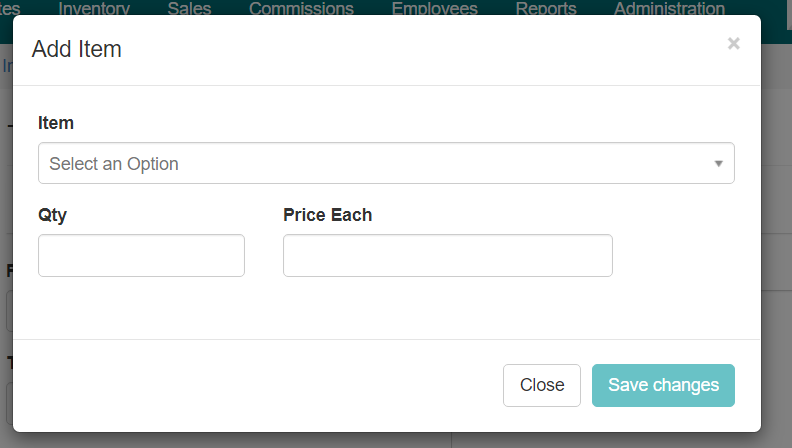Dismiss the Add Item dialog with X
792x448 pixels.
[733, 43]
